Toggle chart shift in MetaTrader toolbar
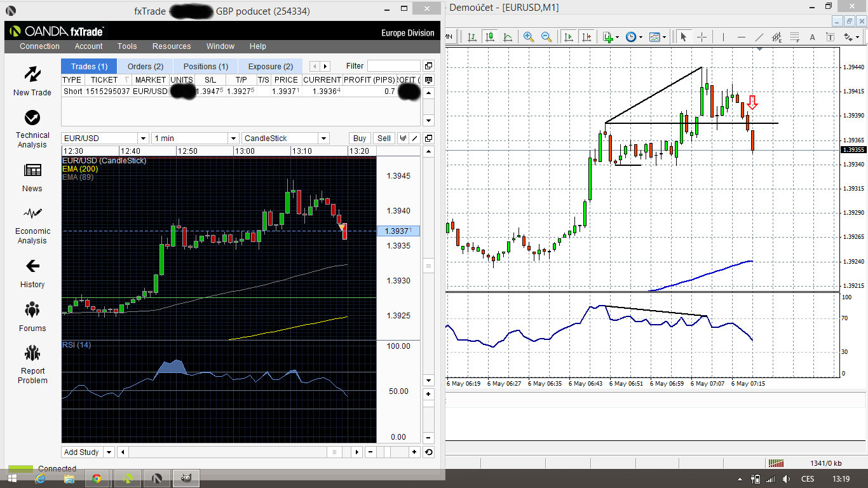 pyautogui.click(x=587, y=37)
